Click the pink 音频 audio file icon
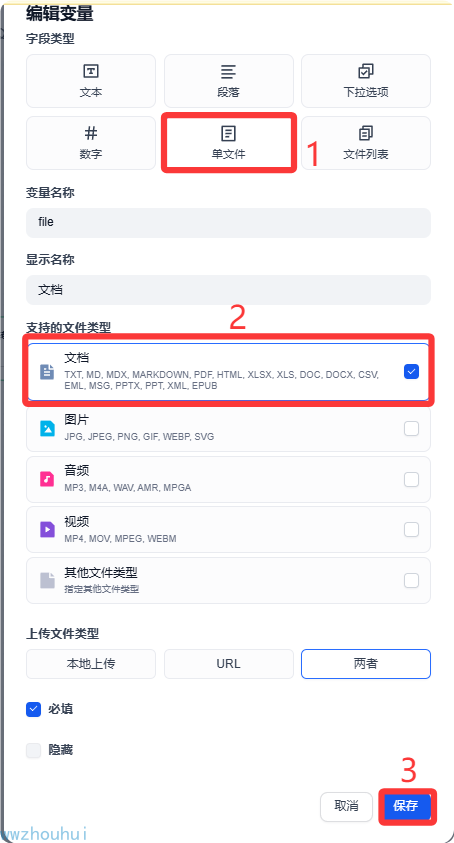 tap(47, 478)
